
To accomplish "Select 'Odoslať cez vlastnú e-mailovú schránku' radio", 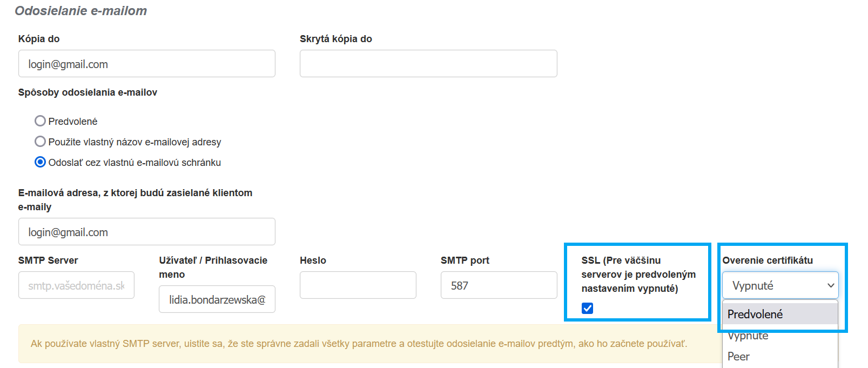I will pos(40,162).
